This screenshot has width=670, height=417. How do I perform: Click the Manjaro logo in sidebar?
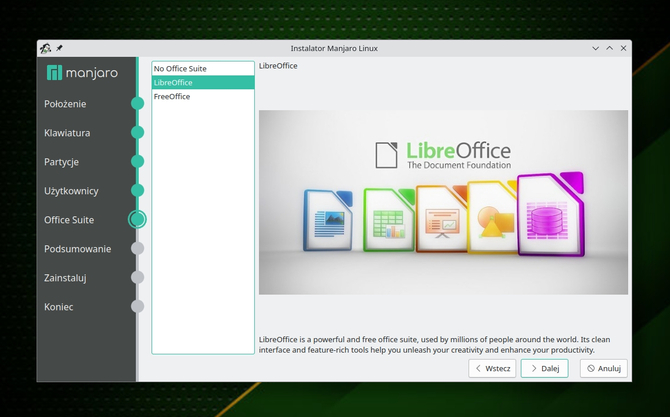point(82,73)
